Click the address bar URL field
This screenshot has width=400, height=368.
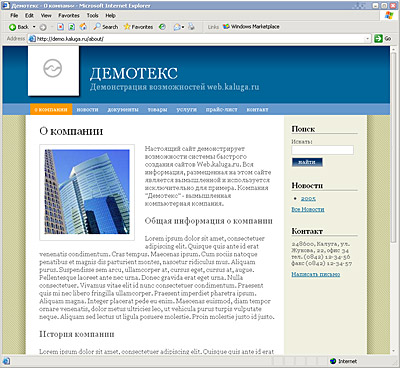coord(200,39)
